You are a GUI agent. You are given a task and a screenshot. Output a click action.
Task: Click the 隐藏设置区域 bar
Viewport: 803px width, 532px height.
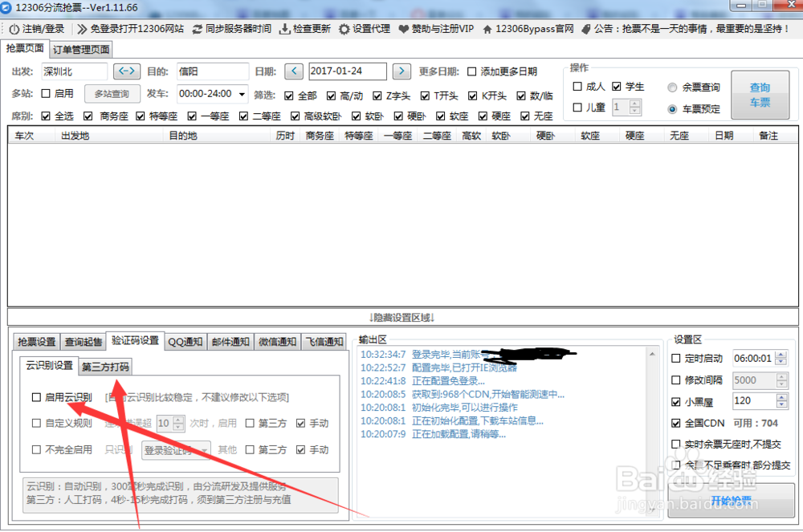click(x=402, y=317)
